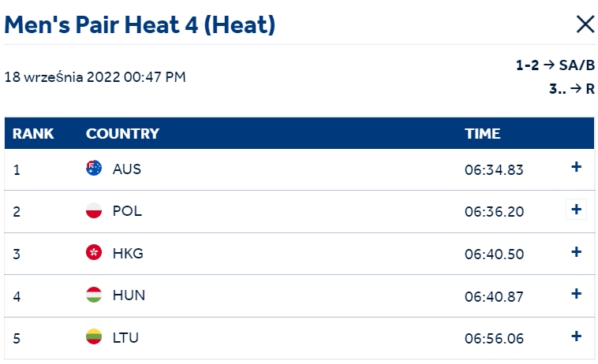Screen dimensions: 598x364
Task: Expand AUS row details with plus icon
Action: pos(576,167)
